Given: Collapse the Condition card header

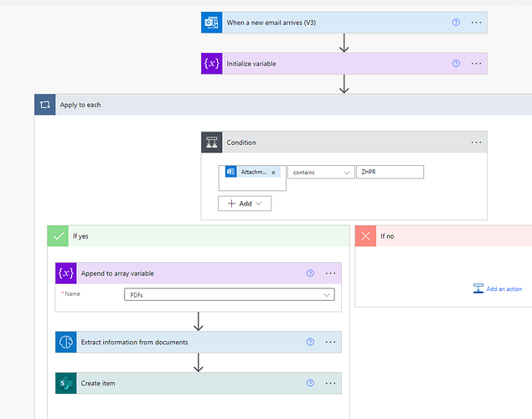Looking at the screenshot, I should 344,142.
